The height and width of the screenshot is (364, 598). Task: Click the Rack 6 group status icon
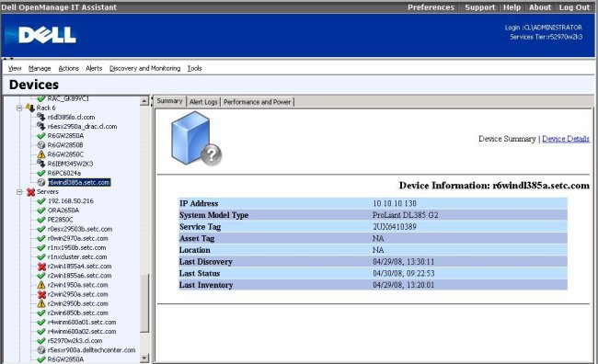point(30,108)
